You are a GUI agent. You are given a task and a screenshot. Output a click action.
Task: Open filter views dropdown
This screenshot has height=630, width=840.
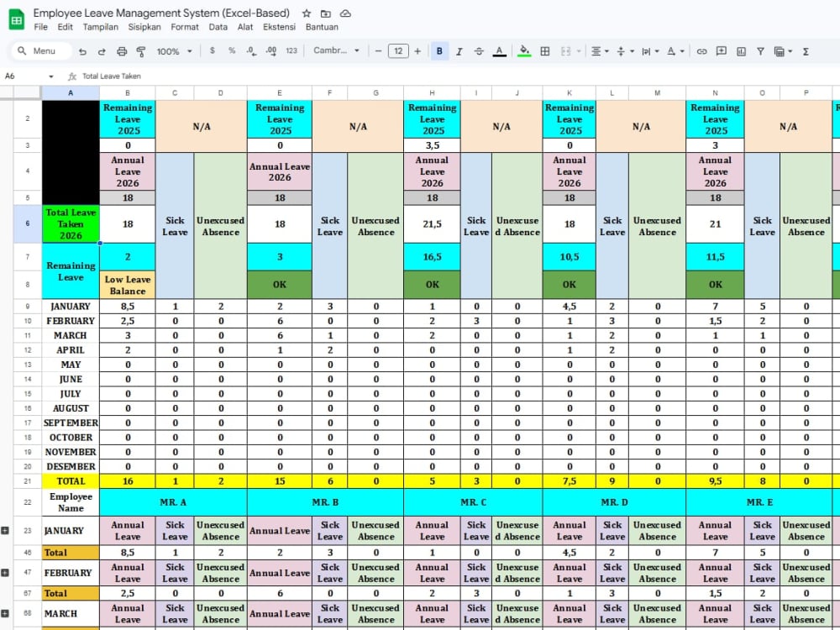pyautogui.click(x=783, y=51)
